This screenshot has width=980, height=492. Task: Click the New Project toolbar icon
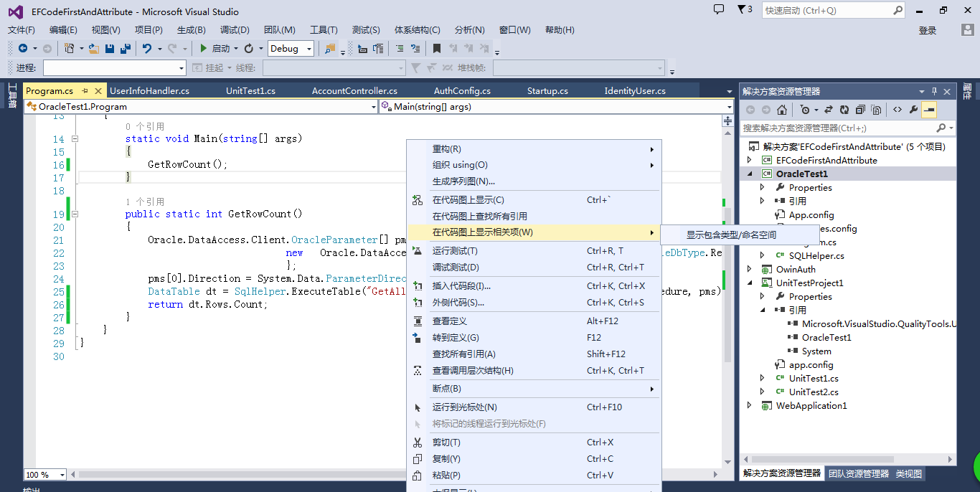pos(69,48)
